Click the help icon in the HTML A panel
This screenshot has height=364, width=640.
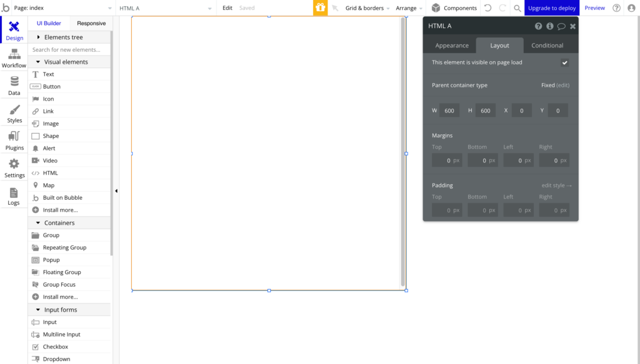pyautogui.click(x=538, y=26)
